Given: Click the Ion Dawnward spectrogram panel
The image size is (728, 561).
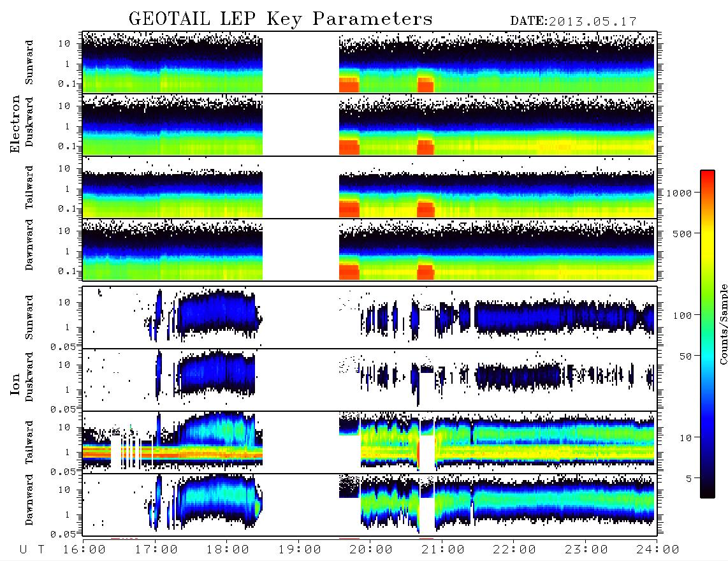Looking at the screenshot, I should [370, 505].
